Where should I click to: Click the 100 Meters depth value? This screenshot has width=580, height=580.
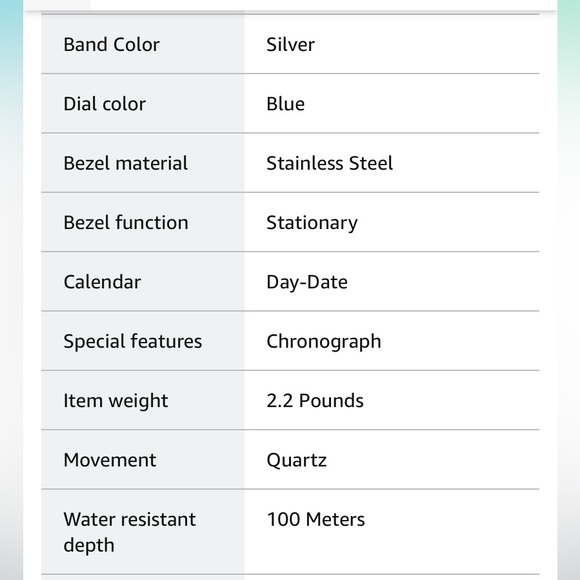pyautogui.click(x=316, y=519)
